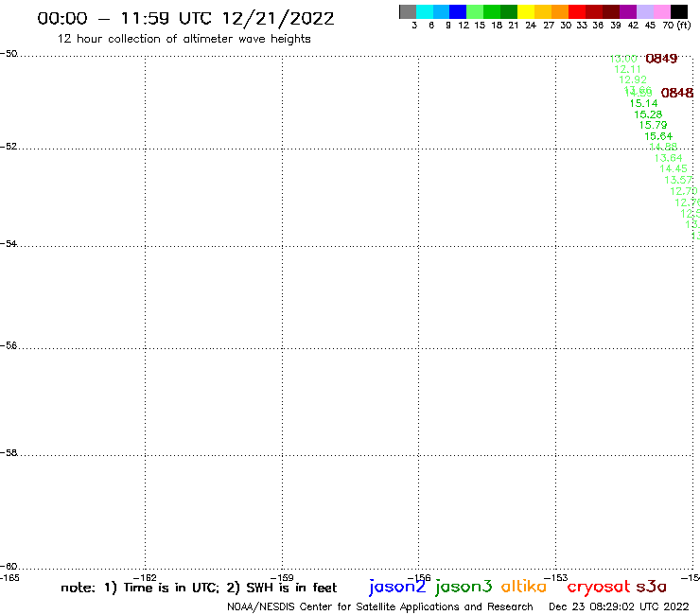Click the latitude label '-56'

(x=9, y=345)
